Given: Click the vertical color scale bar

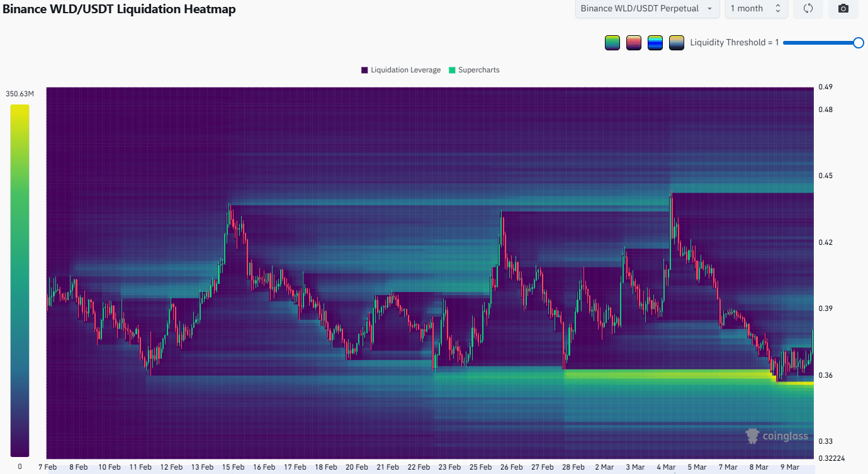Looking at the screenshot, I should [x=20, y=280].
